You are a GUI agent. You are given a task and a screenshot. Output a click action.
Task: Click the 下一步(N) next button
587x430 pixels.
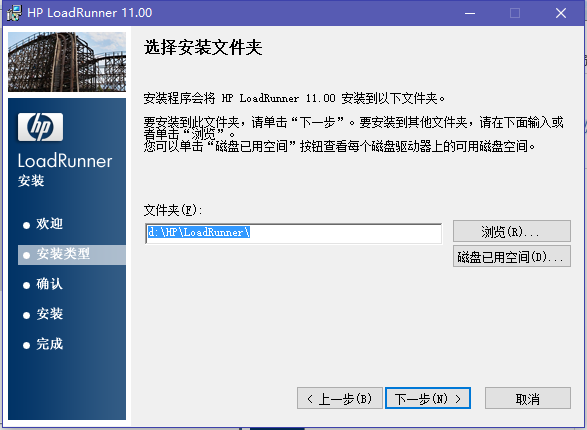tap(428, 398)
